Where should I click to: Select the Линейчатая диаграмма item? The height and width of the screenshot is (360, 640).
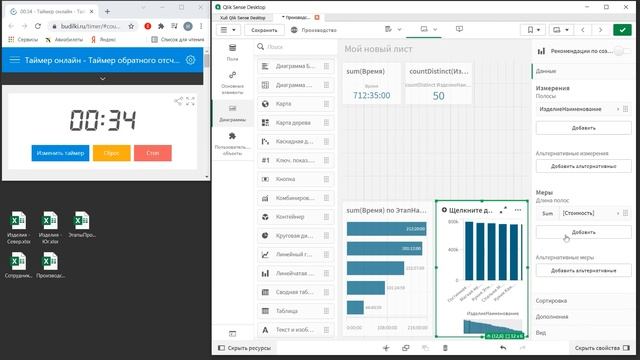point(296,273)
